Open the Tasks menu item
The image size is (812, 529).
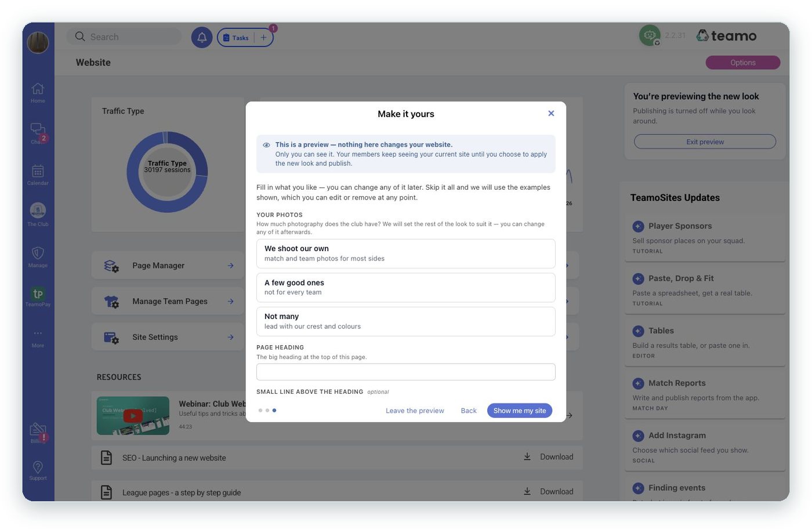[235, 38]
